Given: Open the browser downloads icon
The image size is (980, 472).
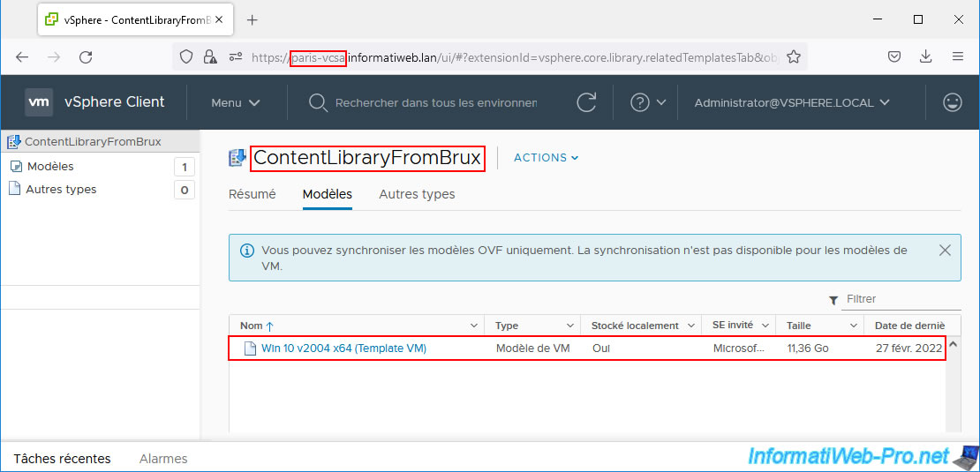Looking at the screenshot, I should point(925,56).
